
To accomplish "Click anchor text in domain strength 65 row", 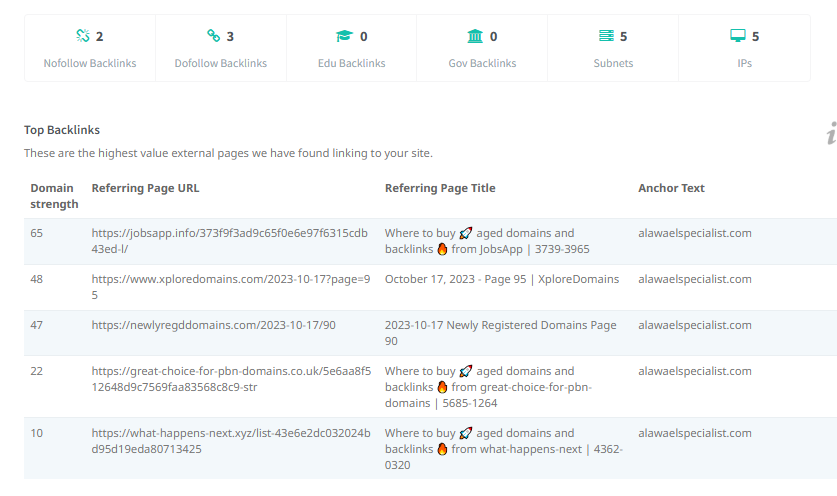I will pos(694,233).
